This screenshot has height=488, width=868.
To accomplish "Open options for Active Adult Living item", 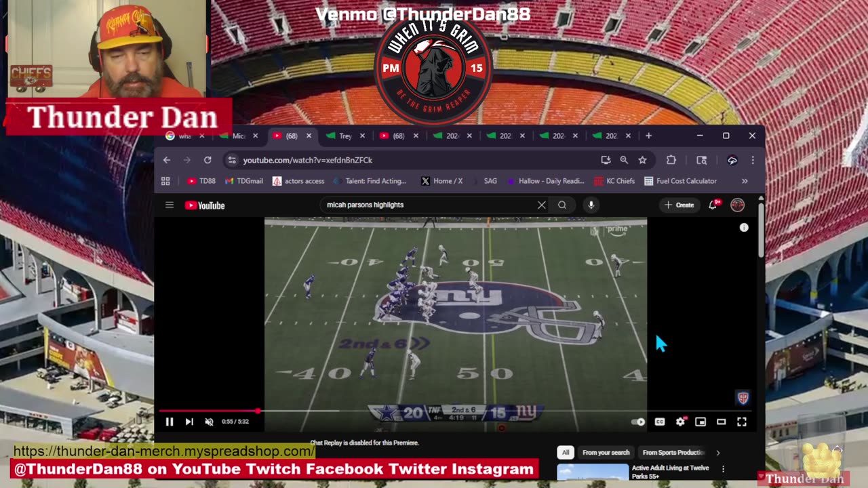I will [x=723, y=468].
